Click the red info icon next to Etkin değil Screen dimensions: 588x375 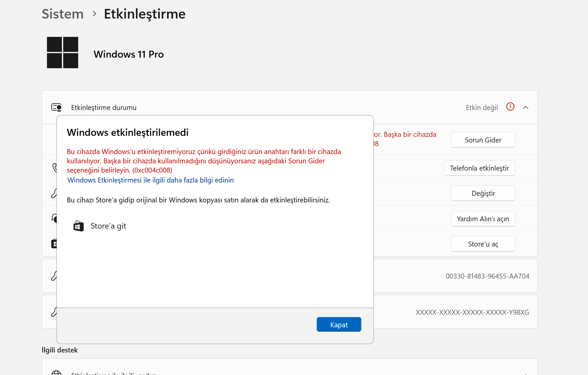point(510,107)
